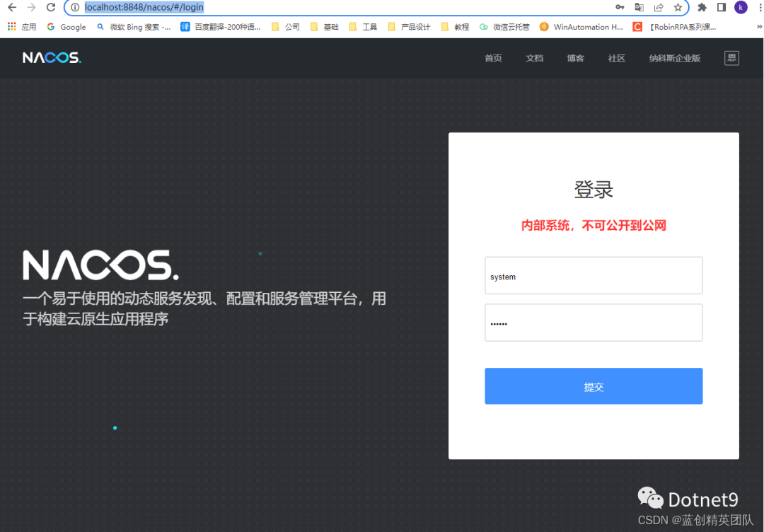Open the extensions puzzle icon
Viewport: 764px width, 532px height.
(702, 7)
